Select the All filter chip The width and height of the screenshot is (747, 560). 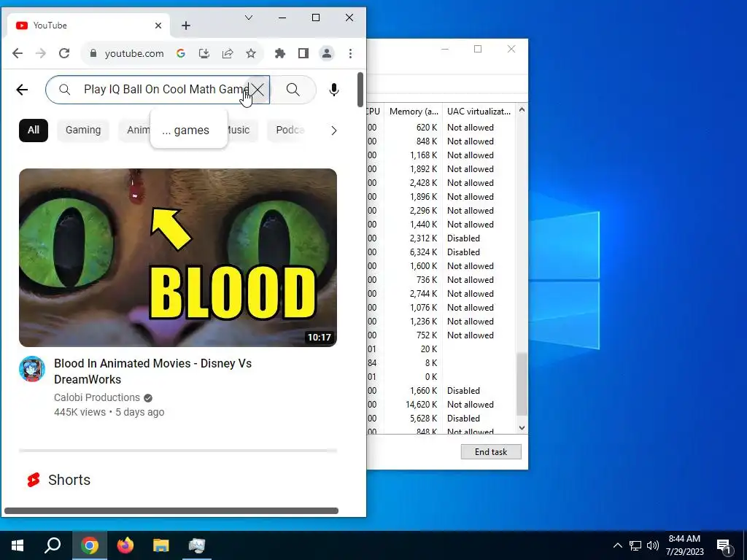[34, 130]
